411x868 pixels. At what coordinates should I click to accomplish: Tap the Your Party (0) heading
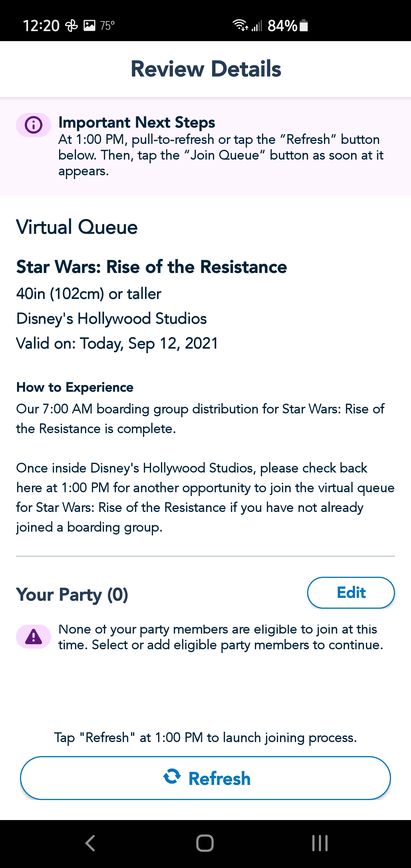pos(72,594)
